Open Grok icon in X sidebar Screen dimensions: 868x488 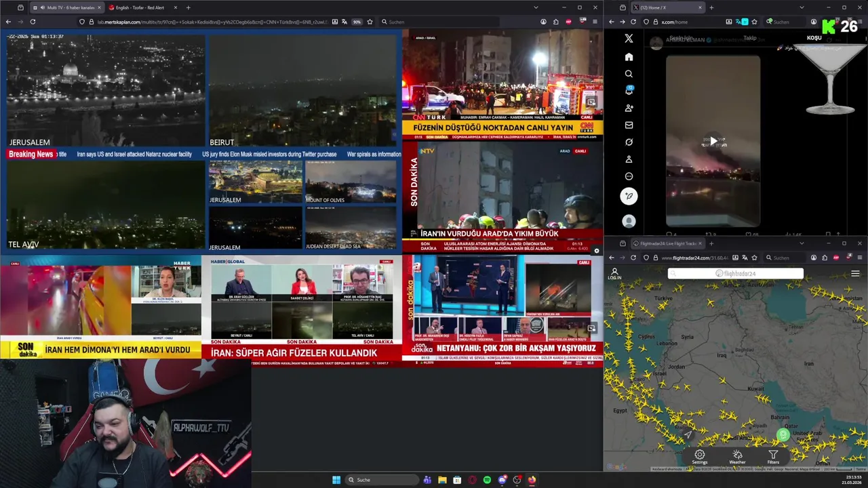pyautogui.click(x=629, y=142)
